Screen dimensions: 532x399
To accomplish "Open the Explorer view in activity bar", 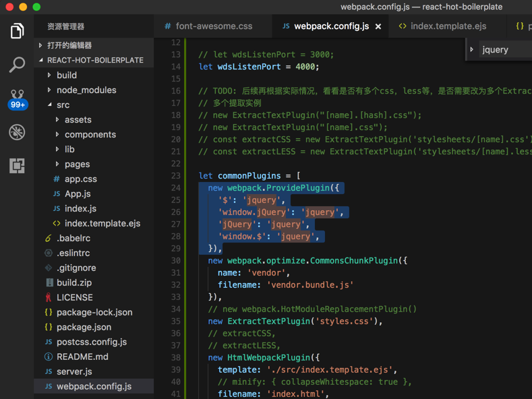I will pyautogui.click(x=17, y=31).
